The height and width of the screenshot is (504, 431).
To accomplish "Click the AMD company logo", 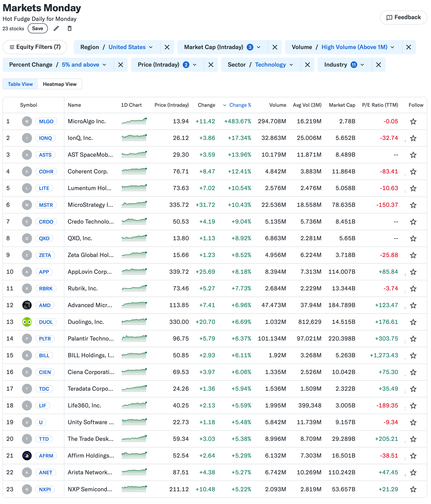I will click(27, 305).
